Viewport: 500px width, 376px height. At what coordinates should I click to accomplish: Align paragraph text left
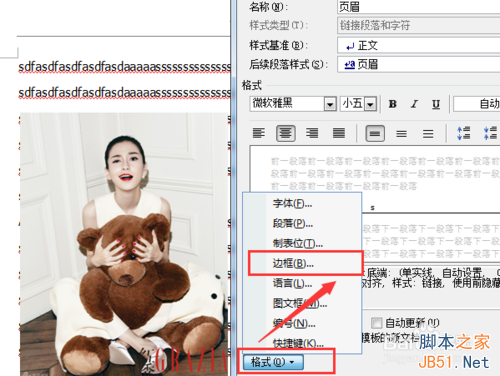259,133
